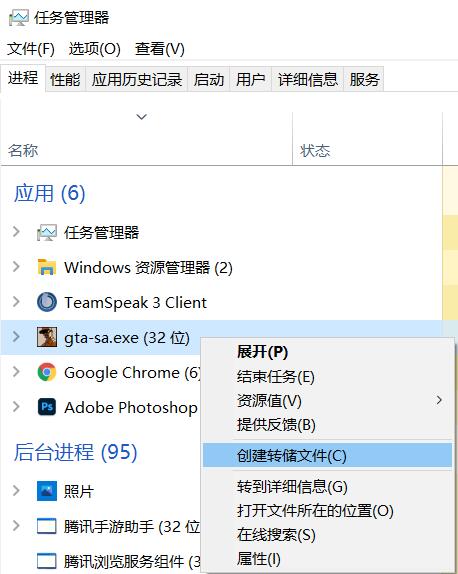Image resolution: width=458 pixels, height=574 pixels.
Task: Select 结束任务 in the context menu
Action: click(x=276, y=377)
